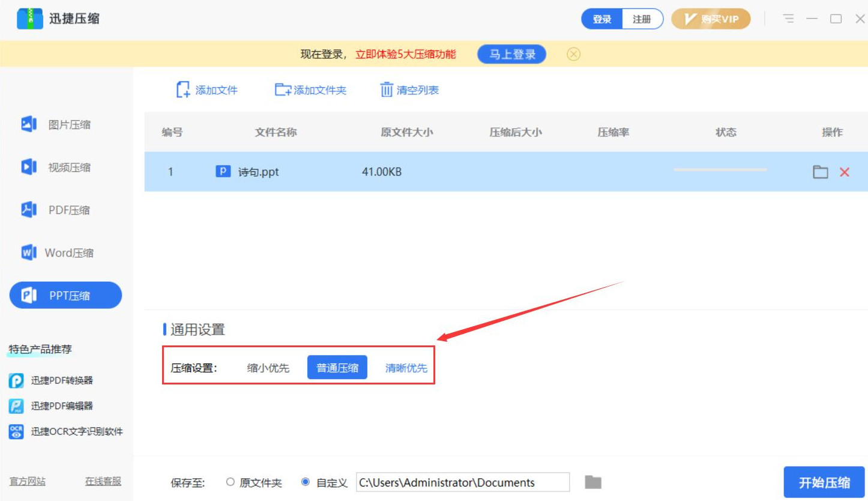Open the 在线客服 link
Screen dimensions: 868x501
(x=103, y=481)
